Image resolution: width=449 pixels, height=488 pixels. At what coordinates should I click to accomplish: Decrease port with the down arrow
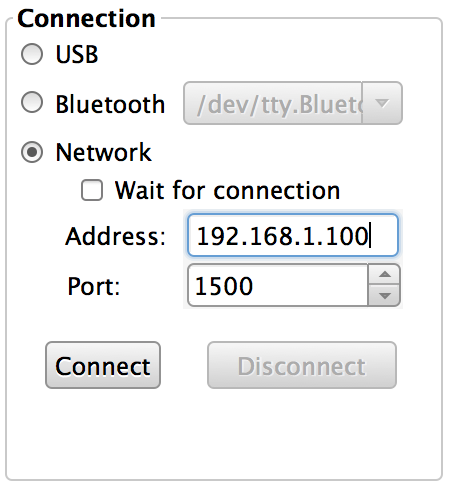click(384, 295)
